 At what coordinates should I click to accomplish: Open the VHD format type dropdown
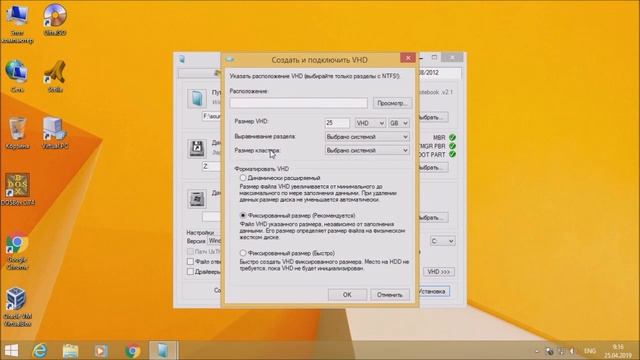coord(370,123)
